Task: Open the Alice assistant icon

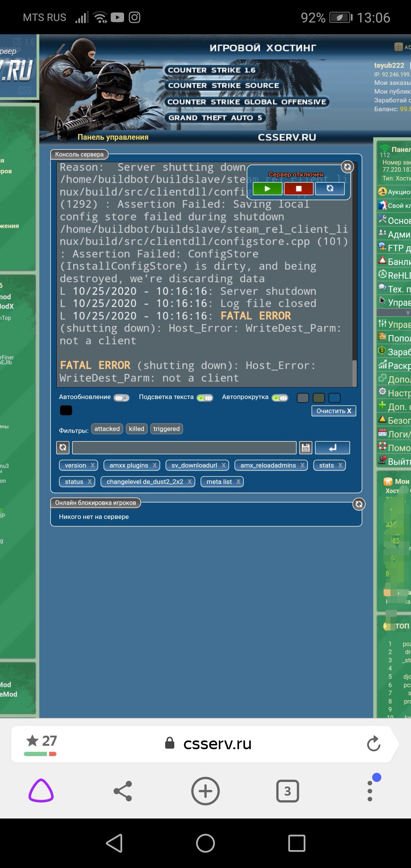Action: pos(41,791)
